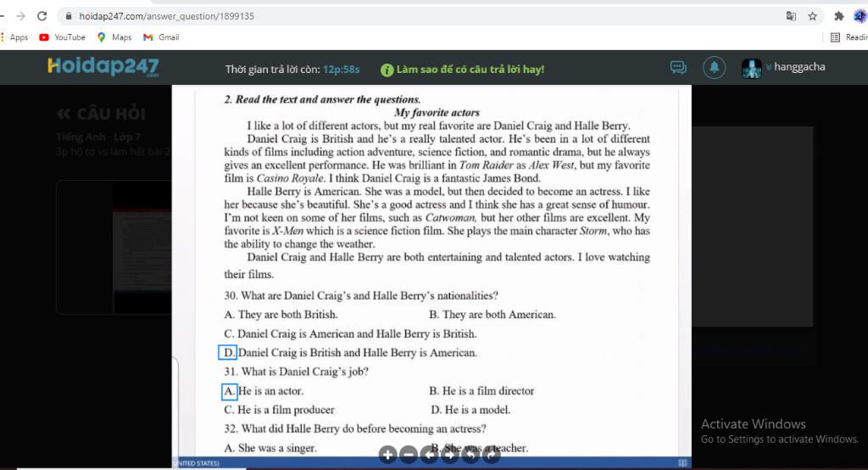Go back via the 'CÂU HỎI' heading link
The width and height of the screenshot is (868, 470).
click(x=101, y=115)
